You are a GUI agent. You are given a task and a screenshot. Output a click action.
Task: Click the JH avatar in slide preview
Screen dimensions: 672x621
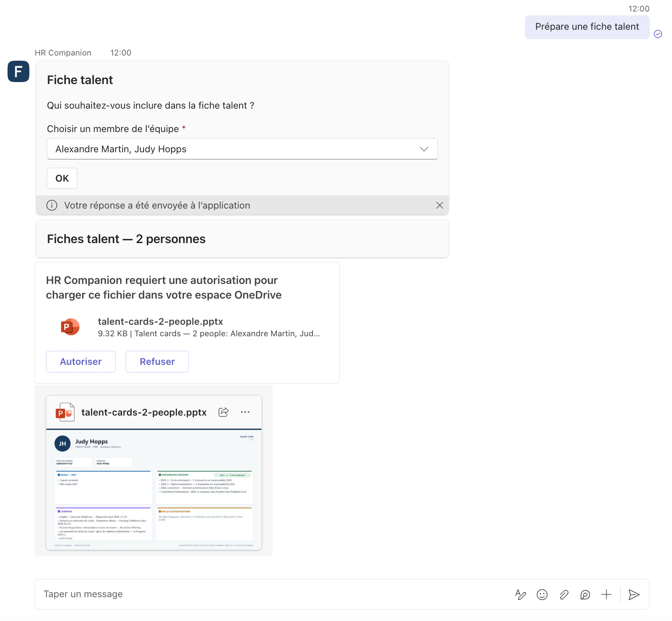coord(63,444)
